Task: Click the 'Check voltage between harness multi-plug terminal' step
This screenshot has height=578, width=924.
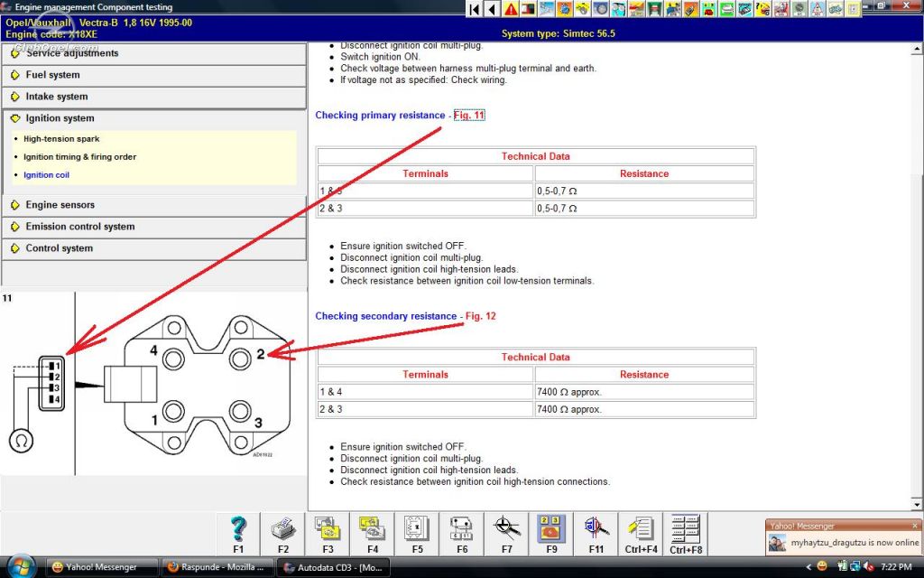Action: 468,69
